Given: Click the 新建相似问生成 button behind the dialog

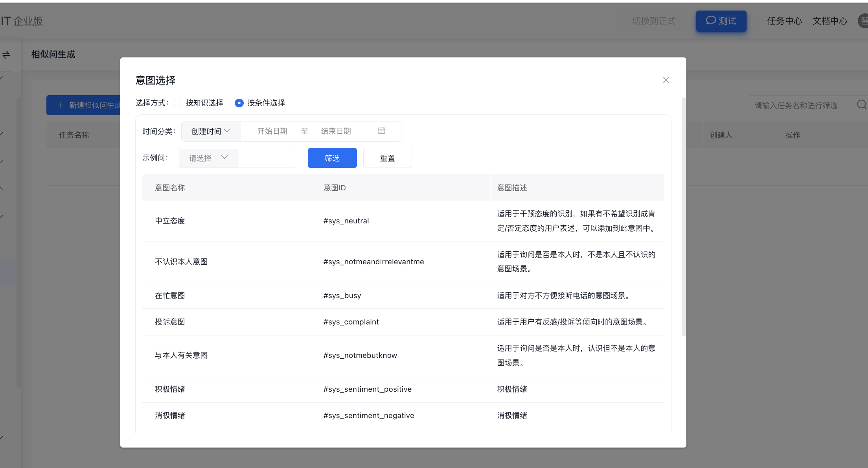Looking at the screenshot, I should (x=83, y=105).
